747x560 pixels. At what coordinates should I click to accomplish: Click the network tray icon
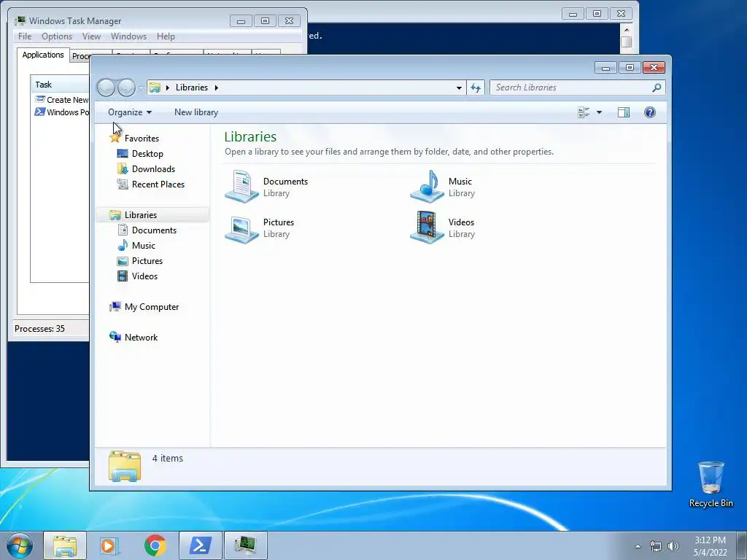[656, 547]
